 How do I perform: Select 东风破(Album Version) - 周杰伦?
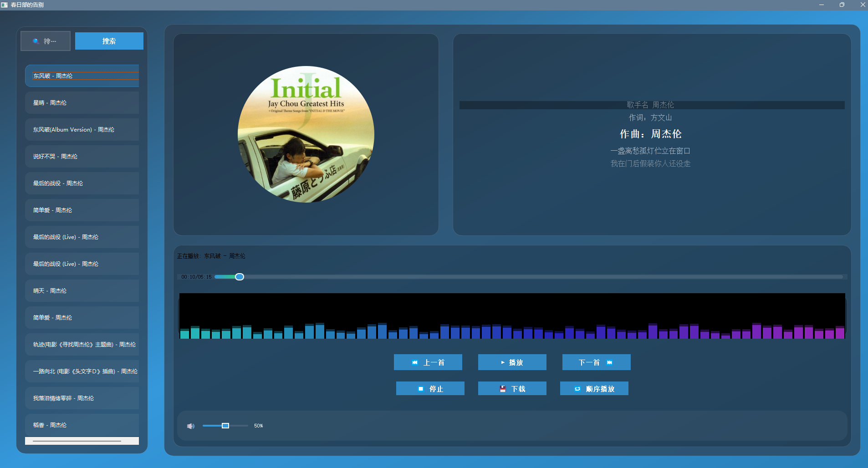(x=82, y=130)
